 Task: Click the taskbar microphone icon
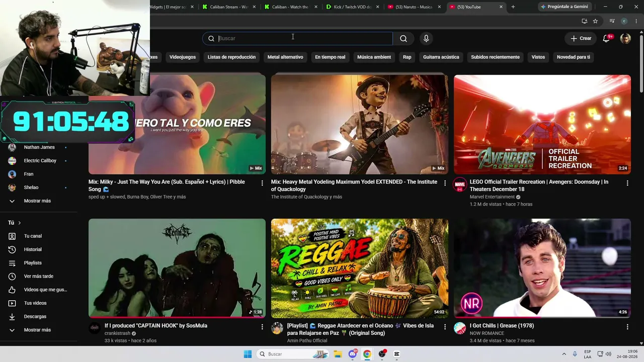pos(575,354)
